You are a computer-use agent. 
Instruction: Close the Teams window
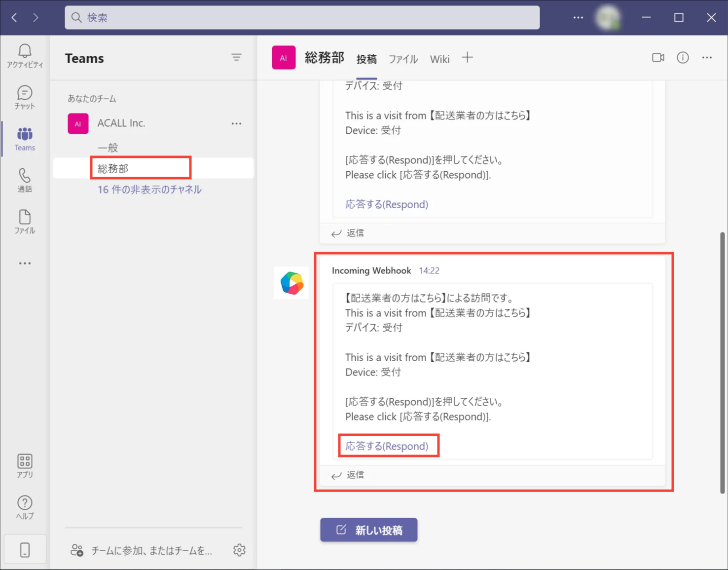(x=711, y=18)
